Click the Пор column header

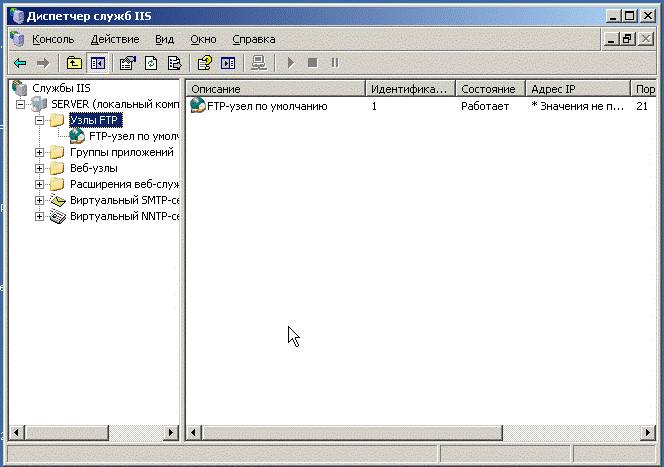tap(644, 89)
